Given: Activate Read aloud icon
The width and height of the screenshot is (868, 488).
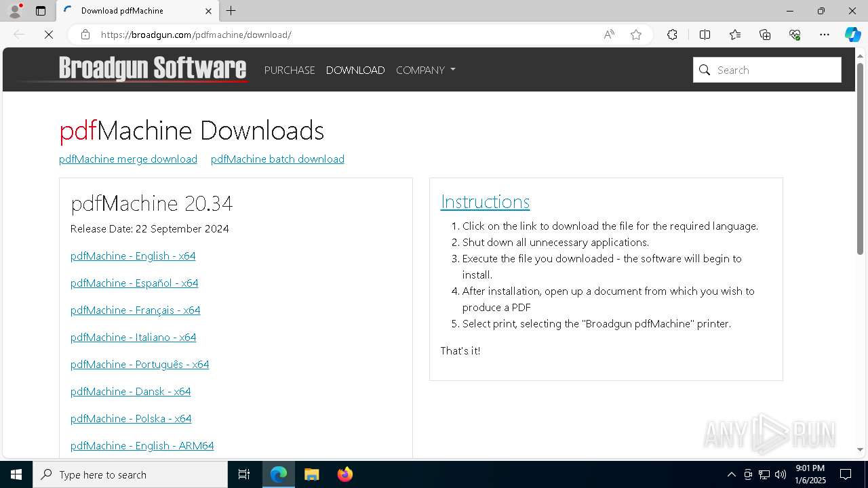Looking at the screenshot, I should (609, 35).
